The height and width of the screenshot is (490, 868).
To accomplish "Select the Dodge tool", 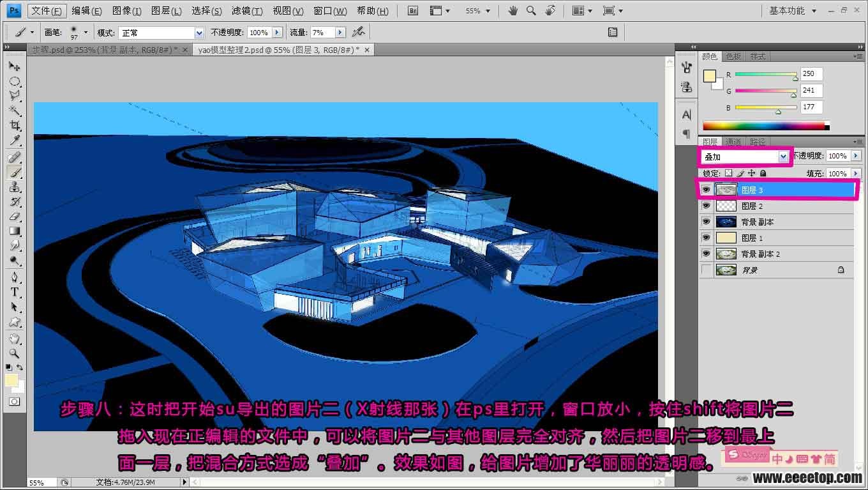I will pyautogui.click(x=15, y=261).
